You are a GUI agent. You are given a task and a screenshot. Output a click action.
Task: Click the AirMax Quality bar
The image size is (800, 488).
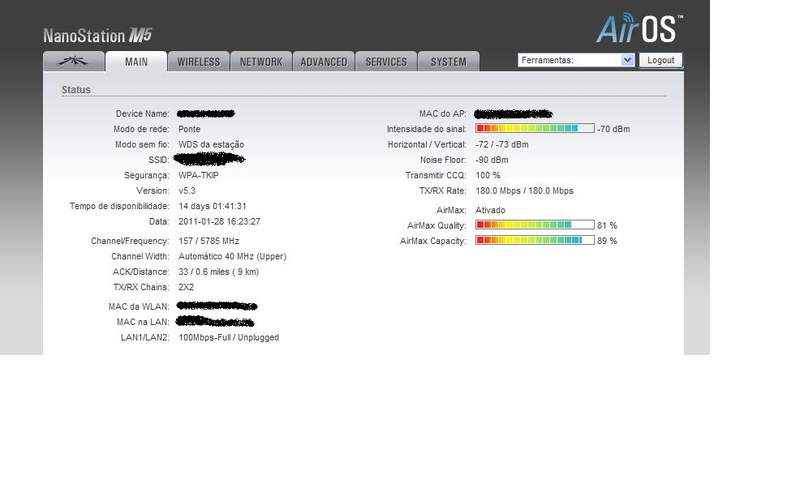click(535, 225)
